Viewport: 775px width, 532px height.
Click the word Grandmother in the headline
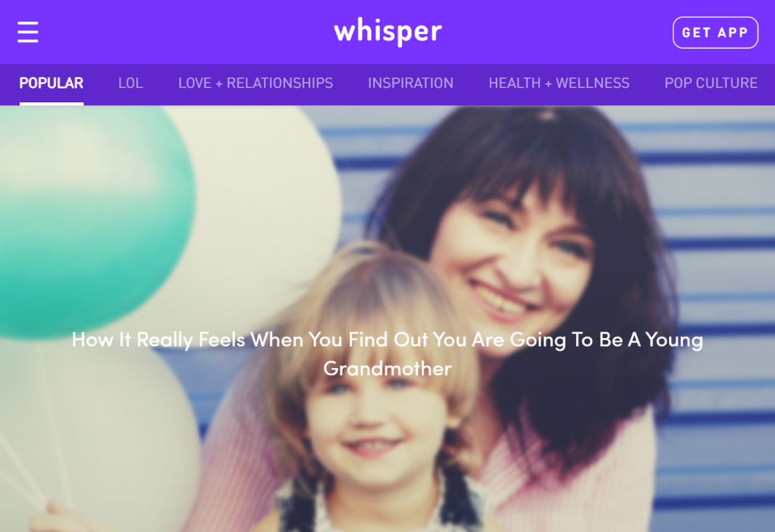[x=387, y=369]
